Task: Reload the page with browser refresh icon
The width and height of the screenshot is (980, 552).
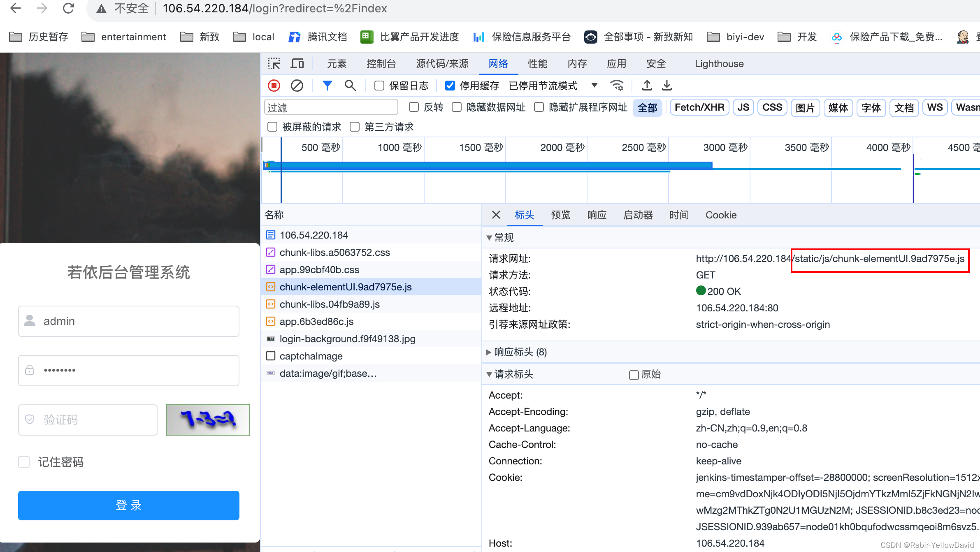Action: point(68,8)
